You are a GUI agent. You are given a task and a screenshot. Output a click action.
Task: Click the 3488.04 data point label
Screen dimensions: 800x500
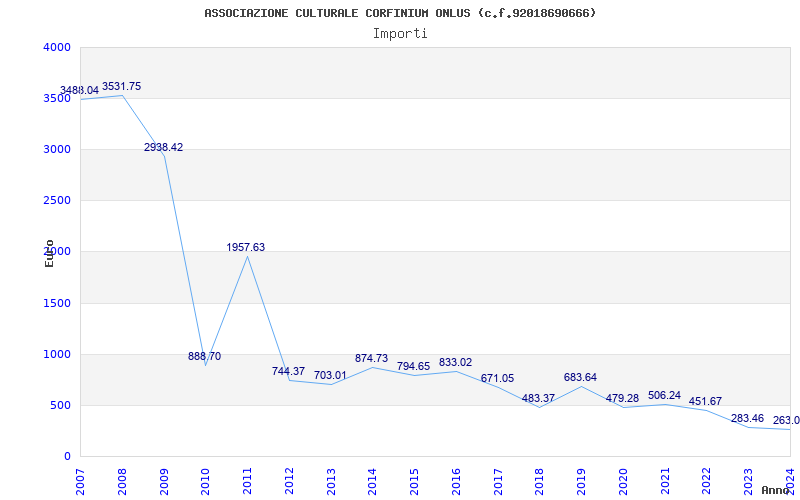(80, 91)
